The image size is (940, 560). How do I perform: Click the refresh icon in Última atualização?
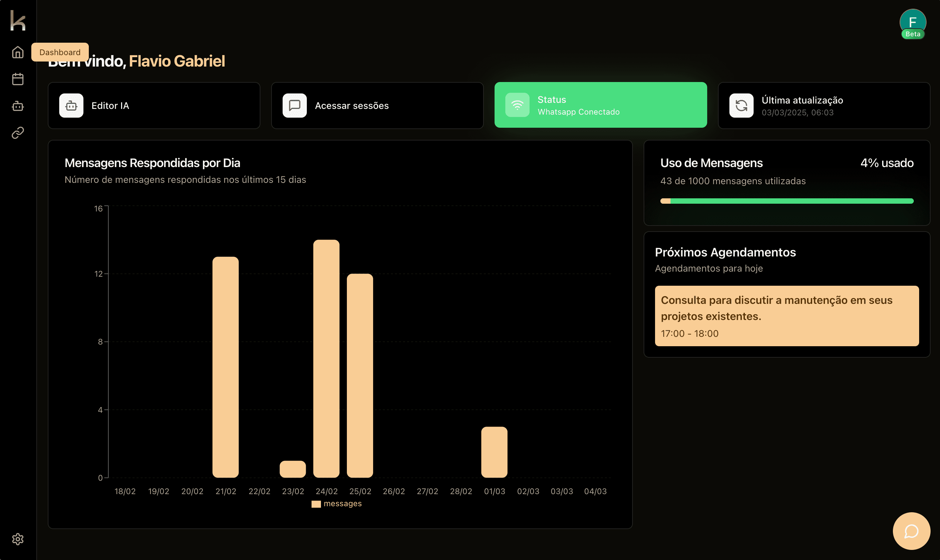(741, 106)
